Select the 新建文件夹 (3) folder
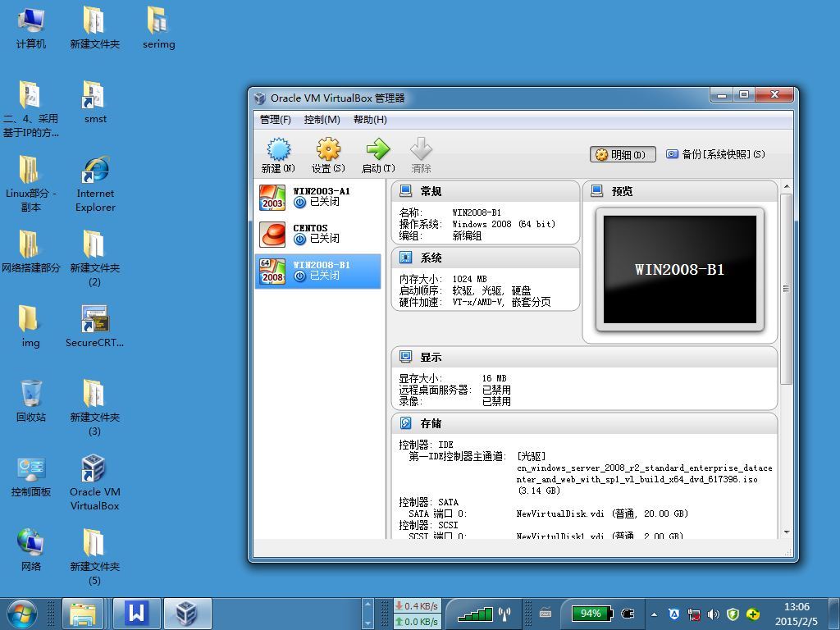 point(95,409)
